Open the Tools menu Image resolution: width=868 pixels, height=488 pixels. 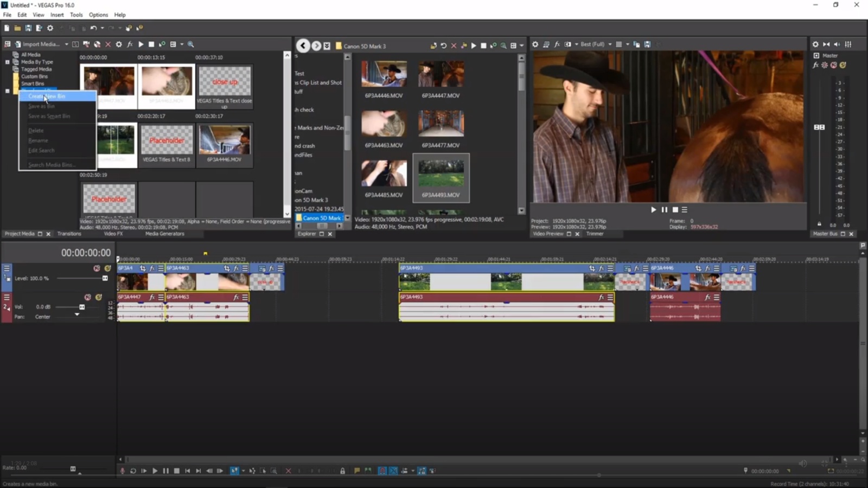click(x=76, y=15)
